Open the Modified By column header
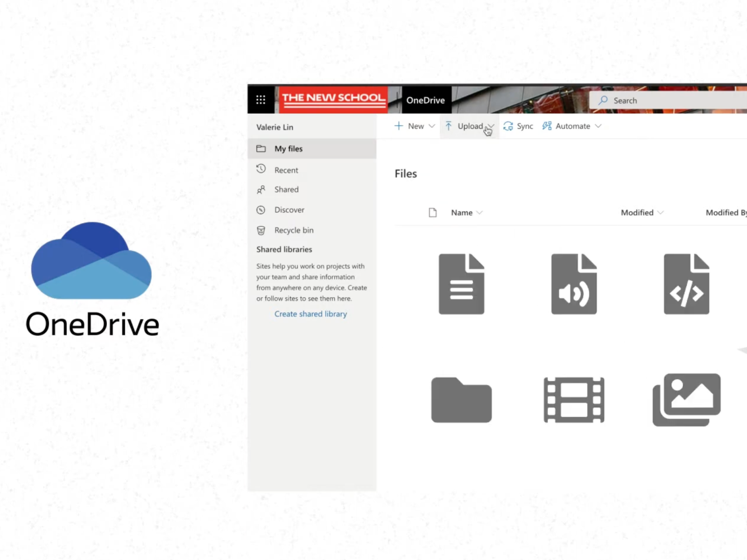 [x=726, y=213]
